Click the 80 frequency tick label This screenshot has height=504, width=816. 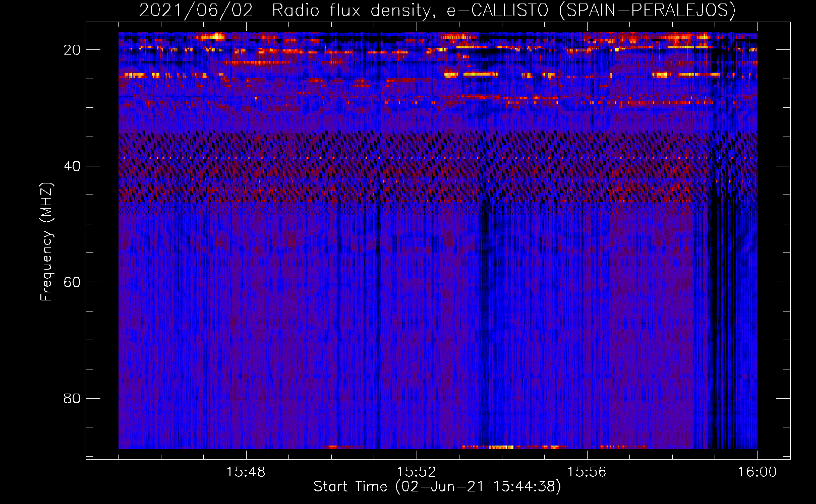coord(73,399)
